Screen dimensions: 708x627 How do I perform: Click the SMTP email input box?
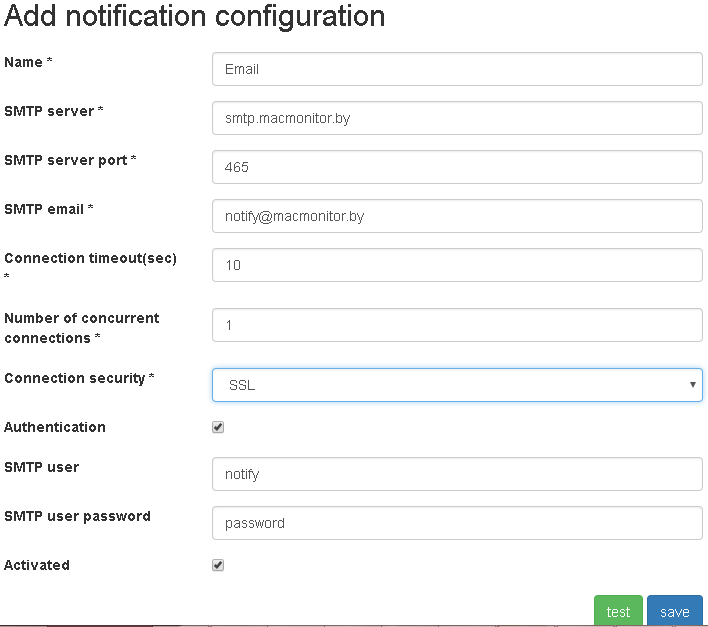(457, 216)
